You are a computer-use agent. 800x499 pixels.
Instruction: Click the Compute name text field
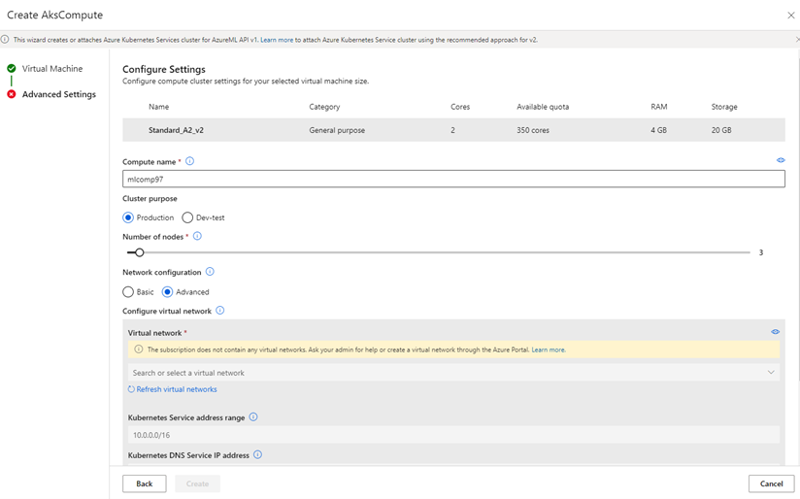(x=453, y=179)
